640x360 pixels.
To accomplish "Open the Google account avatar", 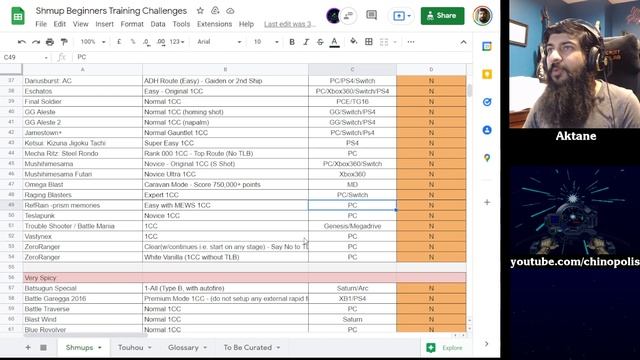I will [x=482, y=16].
